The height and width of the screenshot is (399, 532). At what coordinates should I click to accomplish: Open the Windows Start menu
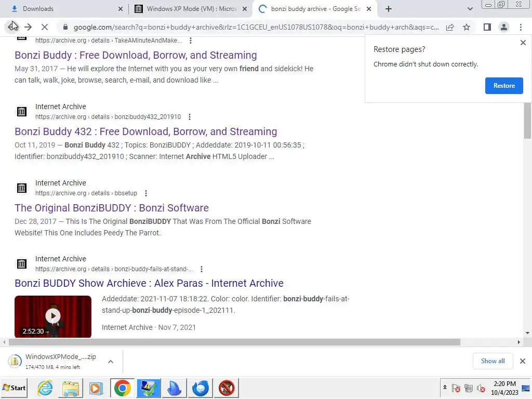click(x=14, y=388)
